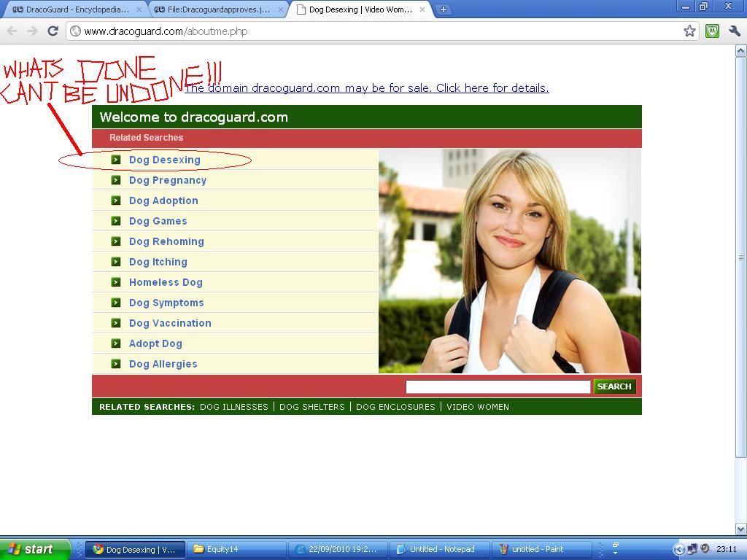Open the Windows Start menu
This screenshot has height=560, width=747.
35,549
